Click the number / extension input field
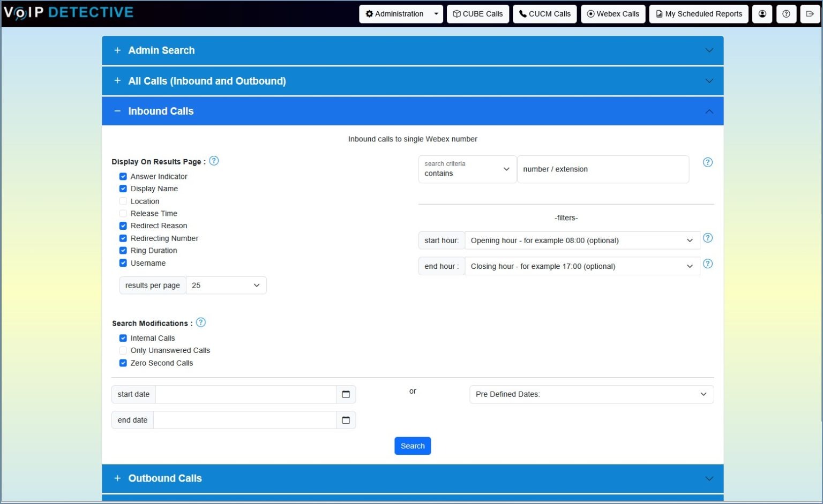 pos(603,169)
